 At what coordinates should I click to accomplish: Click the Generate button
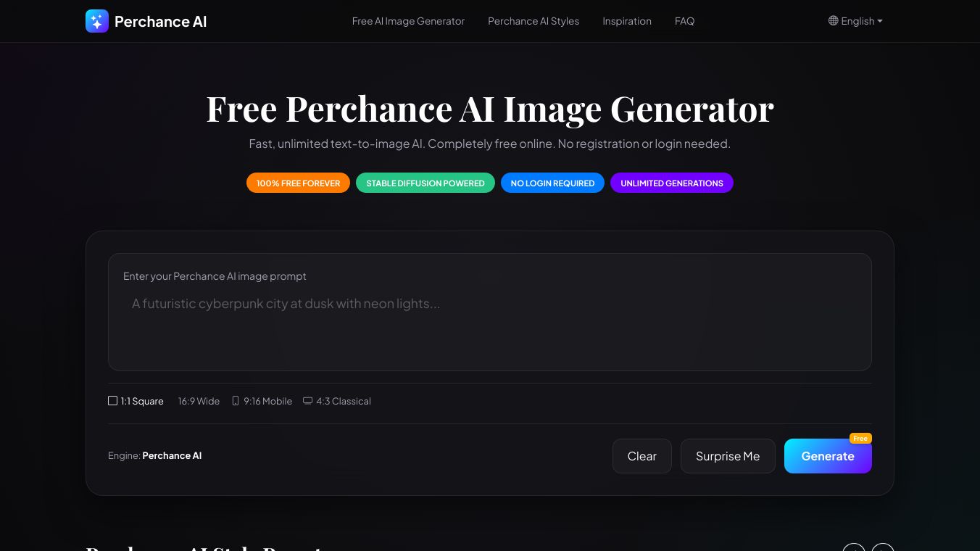coord(828,456)
